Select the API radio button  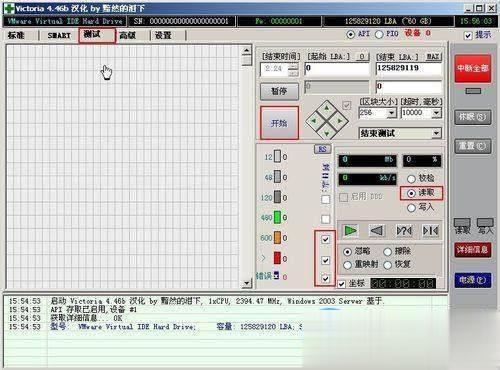click(350, 34)
